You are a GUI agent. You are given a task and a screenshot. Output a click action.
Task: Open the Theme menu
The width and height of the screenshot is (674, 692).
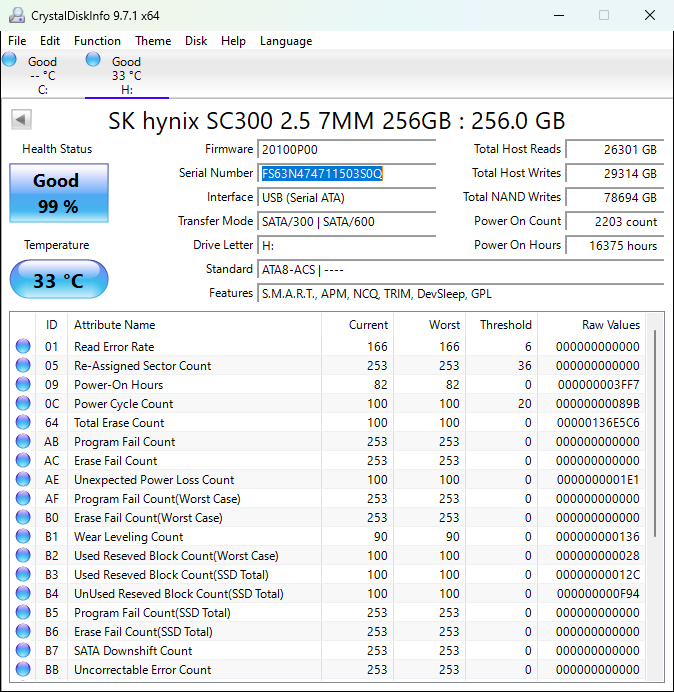153,41
